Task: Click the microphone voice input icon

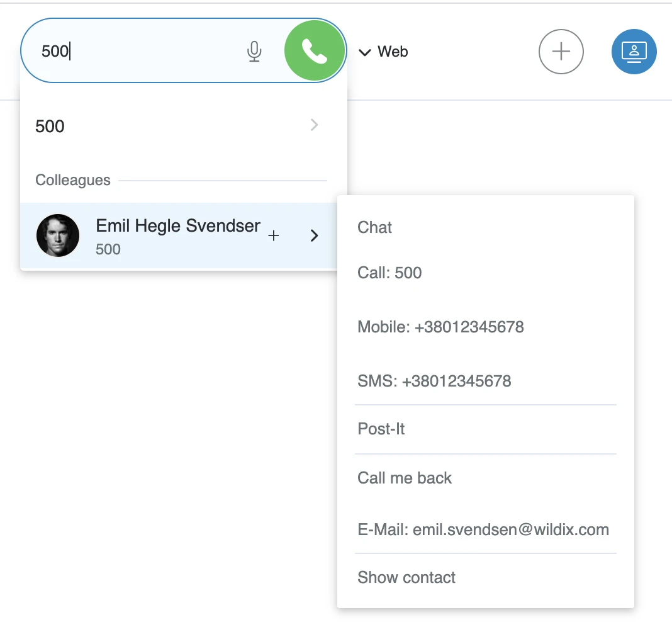Action: point(254,51)
